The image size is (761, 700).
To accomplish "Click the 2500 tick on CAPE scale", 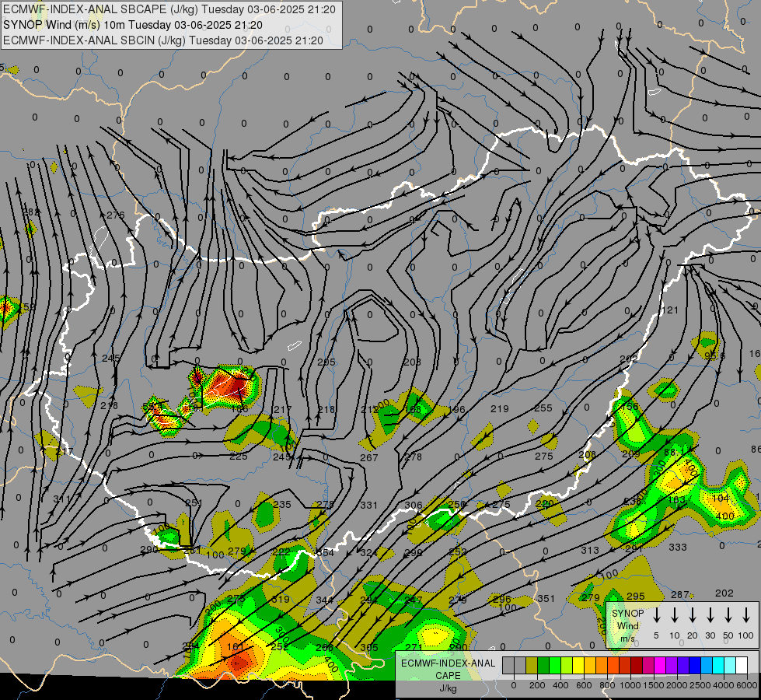I will coord(700,685).
